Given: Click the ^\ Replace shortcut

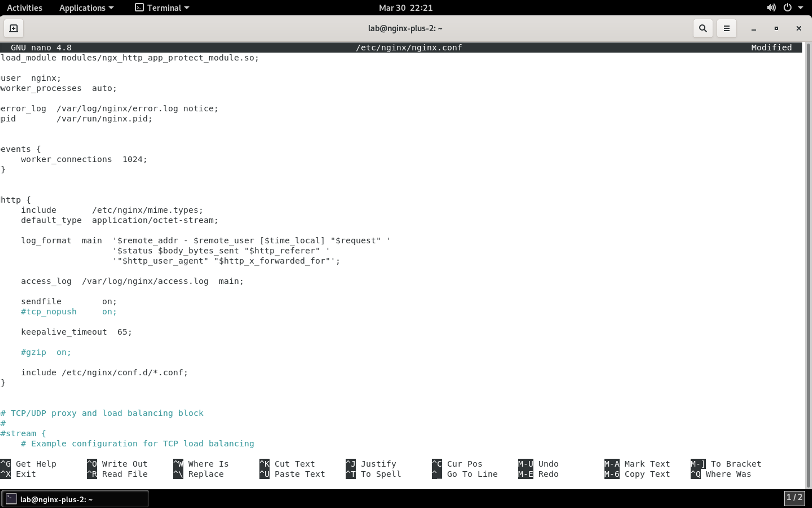Looking at the screenshot, I should point(198,474).
